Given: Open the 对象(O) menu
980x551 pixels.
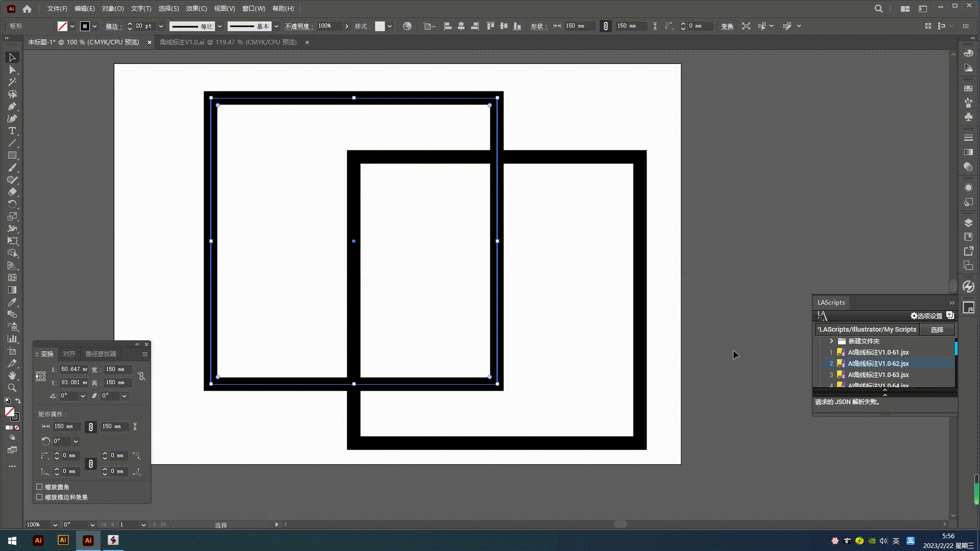Looking at the screenshot, I should [113, 9].
